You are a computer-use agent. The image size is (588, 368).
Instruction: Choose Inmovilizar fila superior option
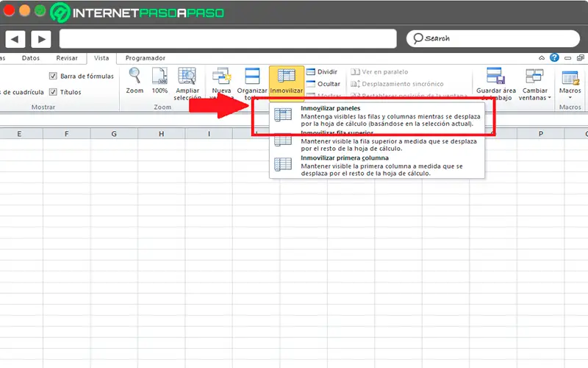[377, 141]
